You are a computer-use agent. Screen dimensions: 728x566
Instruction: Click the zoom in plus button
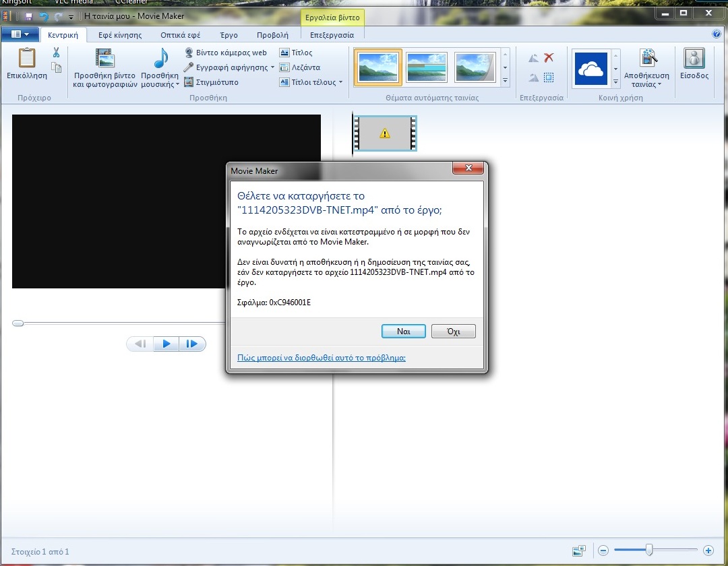(x=708, y=551)
